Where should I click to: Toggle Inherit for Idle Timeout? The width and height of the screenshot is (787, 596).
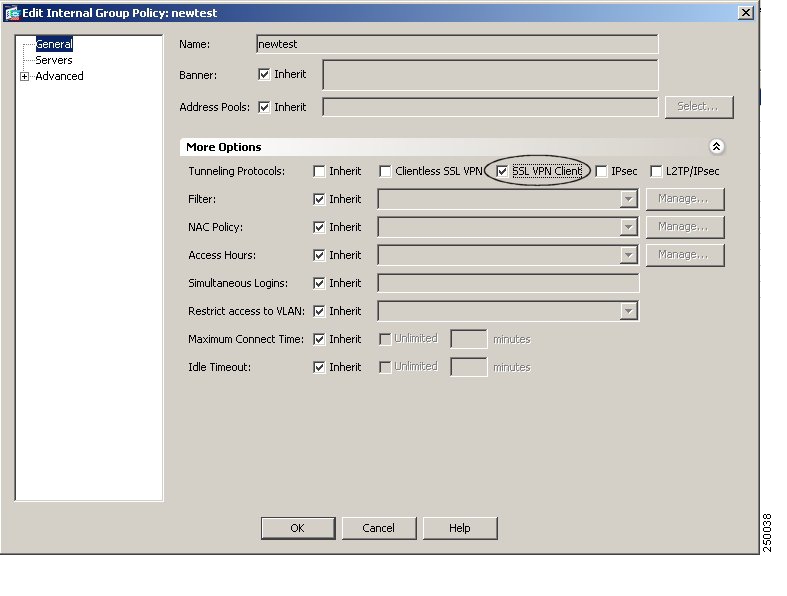coord(319,367)
